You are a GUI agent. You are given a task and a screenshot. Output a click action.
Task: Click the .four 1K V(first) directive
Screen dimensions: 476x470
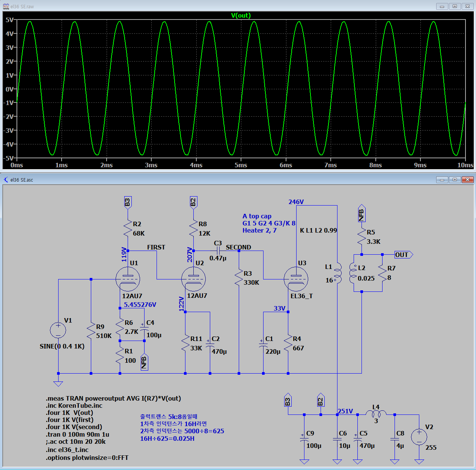[x=70, y=420]
